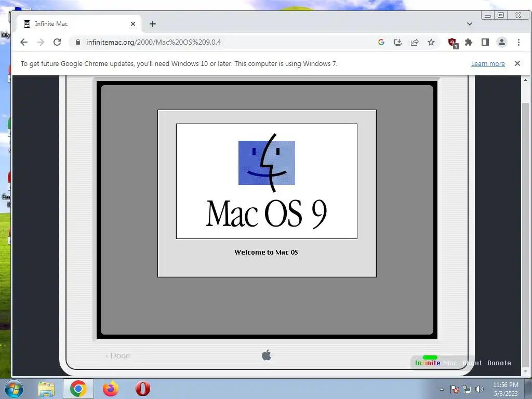The image size is (532, 399).
Task: Click the Action Center flag icon
Action: pos(455,389)
